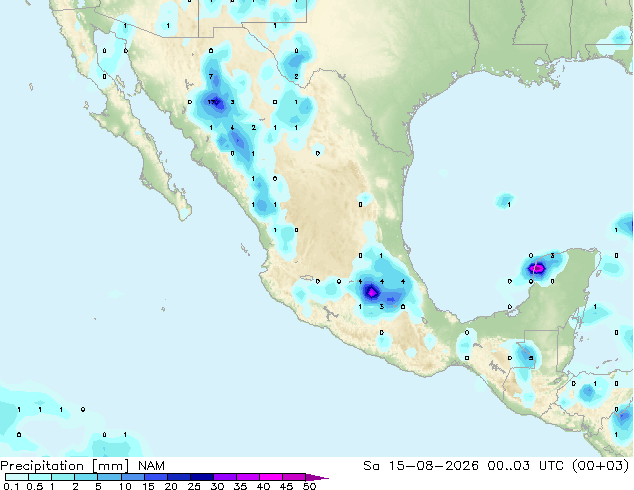Click the "Precipitation" title text
The height and width of the screenshot is (490, 634).
(x=42, y=466)
